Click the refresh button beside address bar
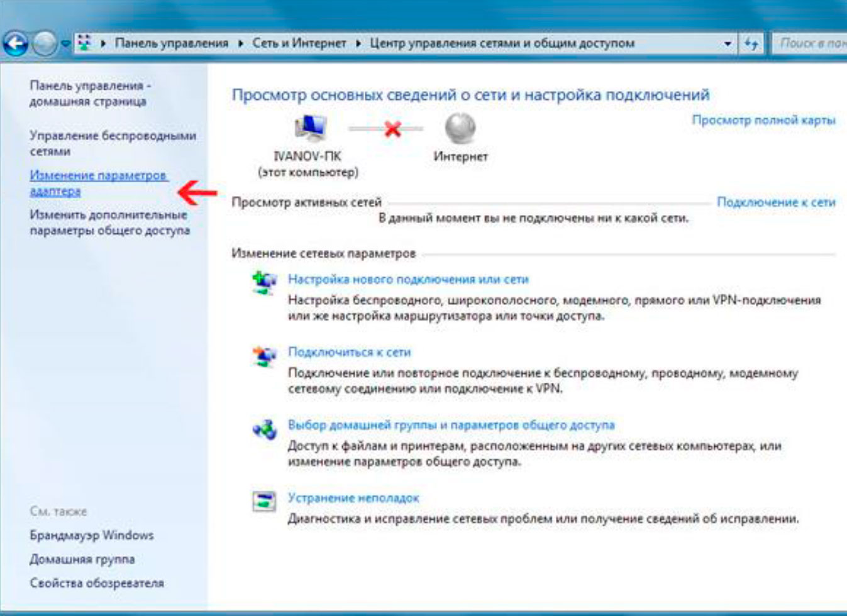 751,44
